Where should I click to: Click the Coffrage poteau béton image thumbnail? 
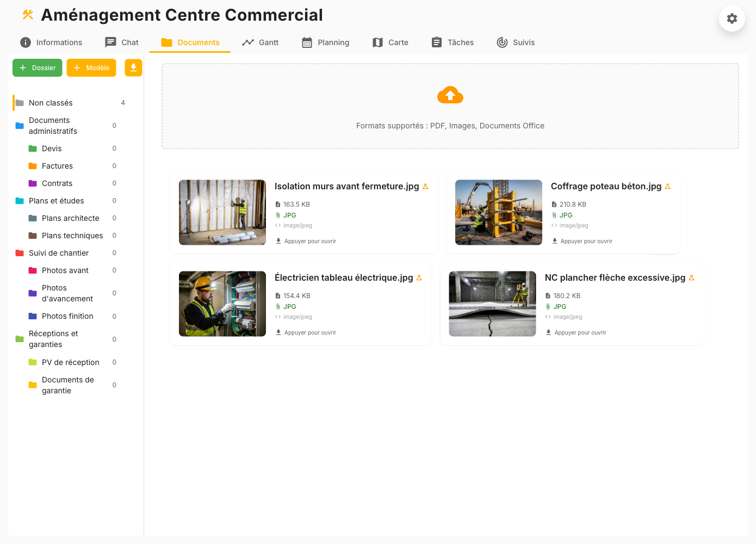tap(498, 212)
